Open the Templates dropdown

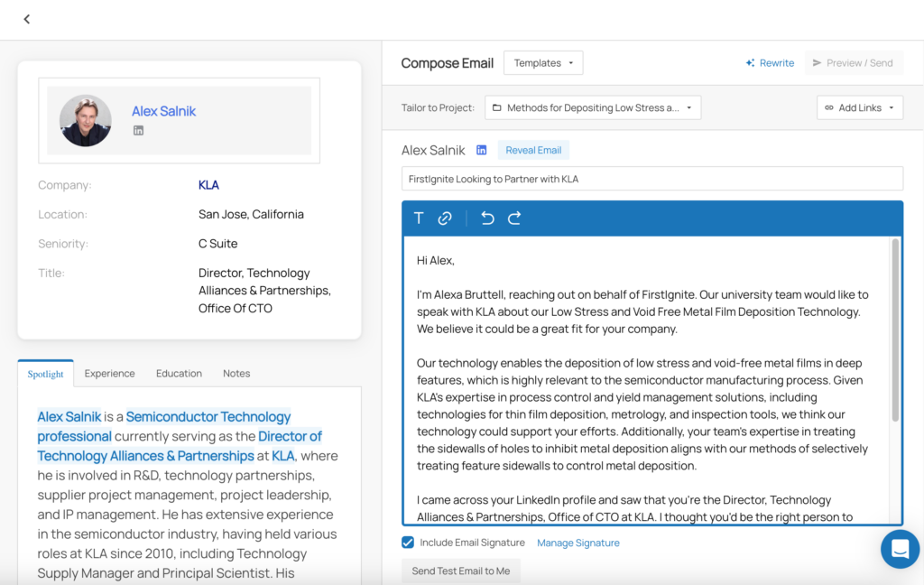[x=543, y=63]
